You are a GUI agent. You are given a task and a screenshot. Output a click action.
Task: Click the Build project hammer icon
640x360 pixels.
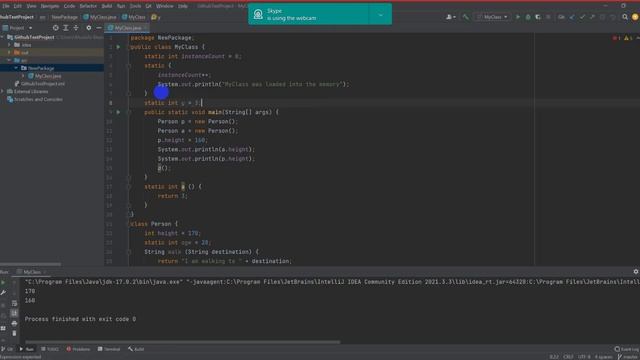[x=465, y=17]
